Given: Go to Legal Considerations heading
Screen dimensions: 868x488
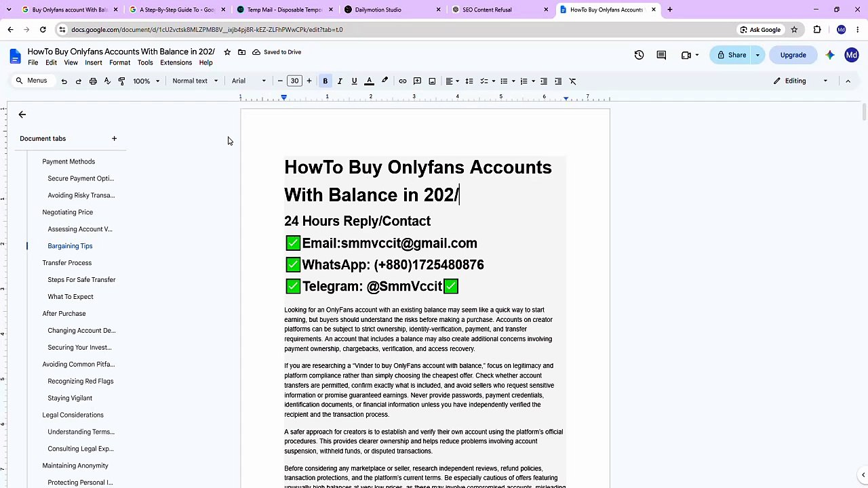Looking at the screenshot, I should click(x=73, y=415).
